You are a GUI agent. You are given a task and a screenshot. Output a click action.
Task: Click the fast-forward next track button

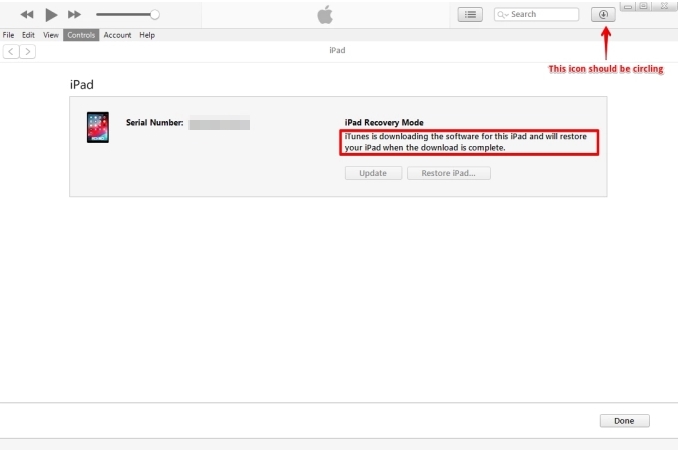point(75,15)
